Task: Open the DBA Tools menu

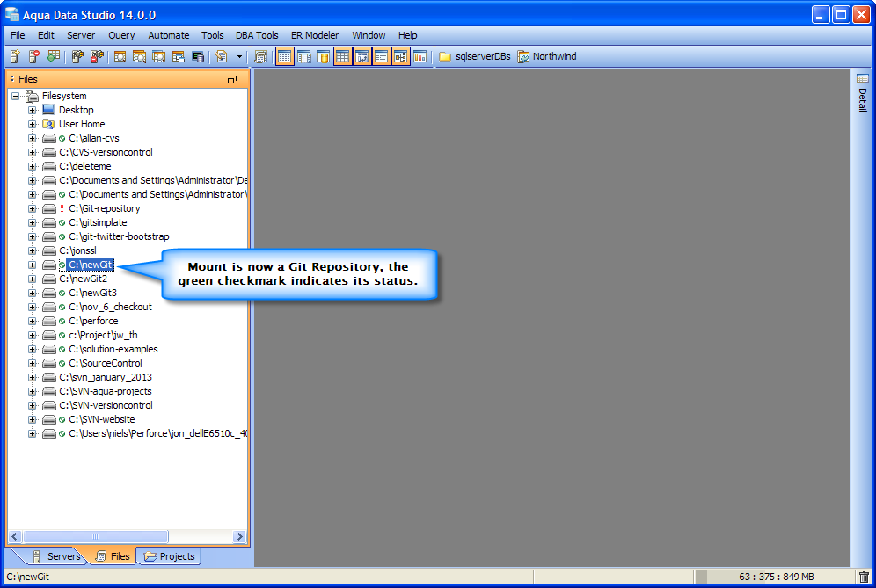Action: click(257, 35)
